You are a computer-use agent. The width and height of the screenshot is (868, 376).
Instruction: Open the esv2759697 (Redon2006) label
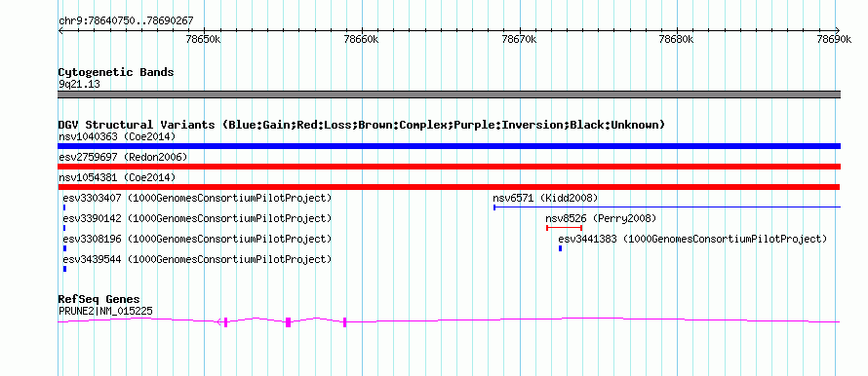(x=123, y=157)
